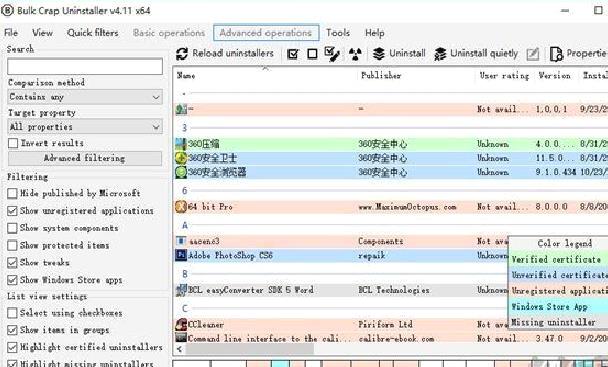
Task: Click inside the Search text field
Action: click(85, 66)
